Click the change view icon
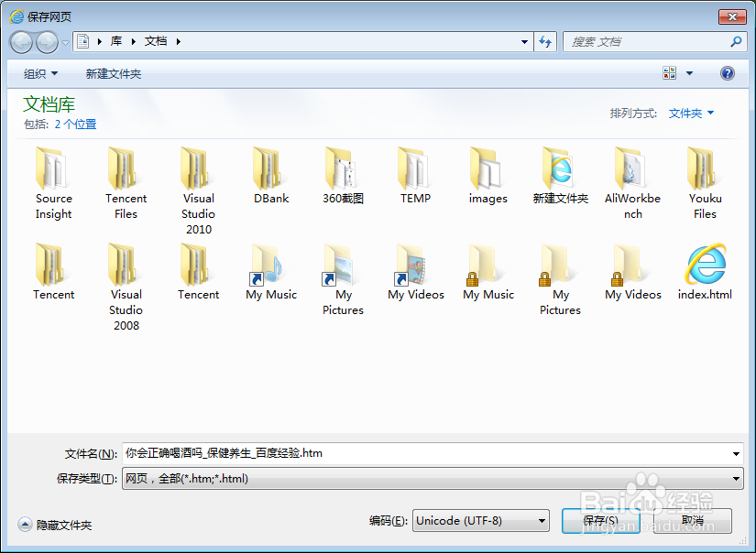This screenshot has width=756, height=553. 669,73
